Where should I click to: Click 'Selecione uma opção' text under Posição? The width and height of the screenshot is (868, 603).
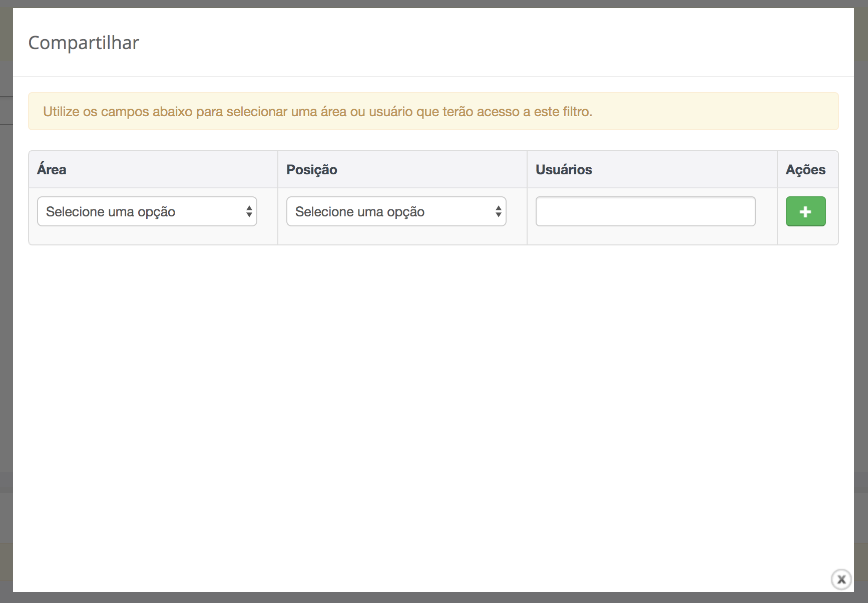tap(360, 212)
